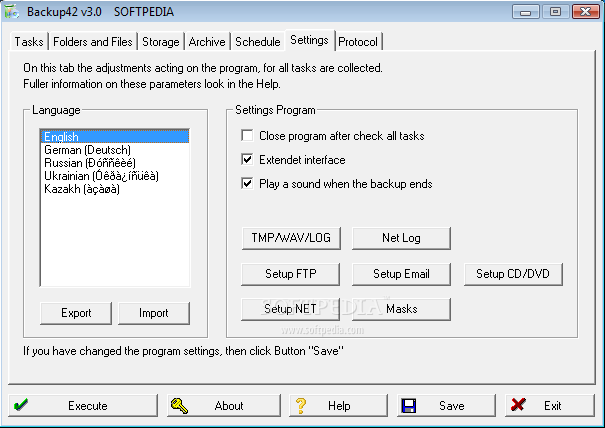Open the Setup NET options
The image size is (605, 428).
point(291,309)
